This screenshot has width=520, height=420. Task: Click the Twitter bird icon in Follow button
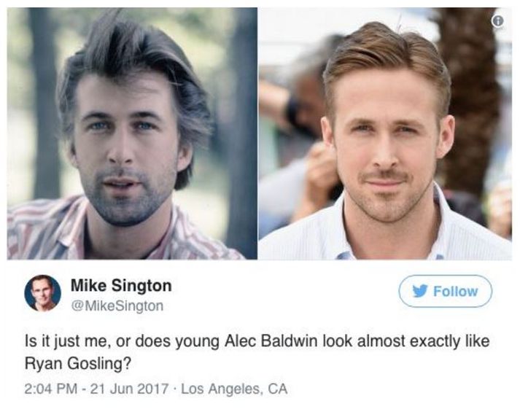(420, 292)
